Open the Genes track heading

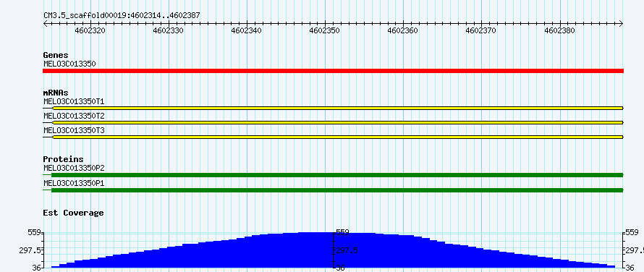tap(56, 55)
